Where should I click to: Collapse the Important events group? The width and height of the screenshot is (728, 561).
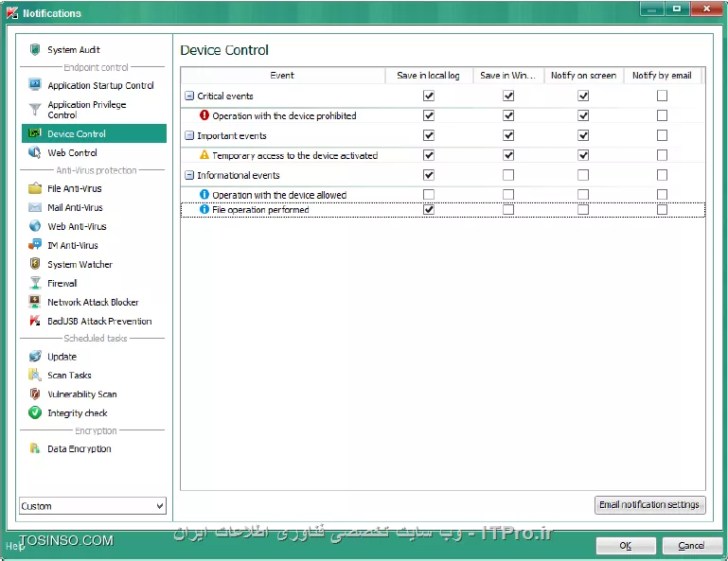pyautogui.click(x=189, y=135)
